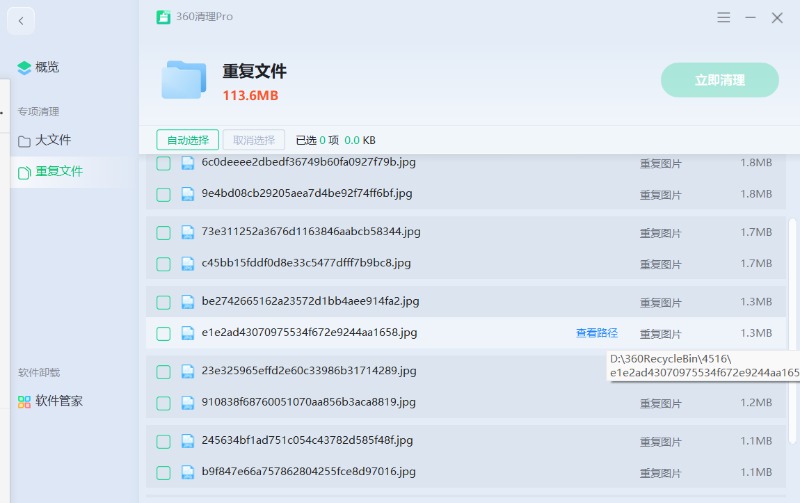Check the box for 9e4bd08cb29205aea7d4be92f74ff6bf.jpg
This screenshot has height=503, width=800.
163,194
